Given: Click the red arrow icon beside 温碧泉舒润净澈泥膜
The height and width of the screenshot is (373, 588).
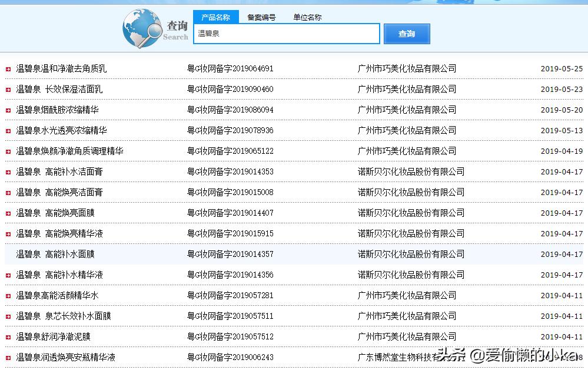Looking at the screenshot, I should pyautogui.click(x=8, y=336).
